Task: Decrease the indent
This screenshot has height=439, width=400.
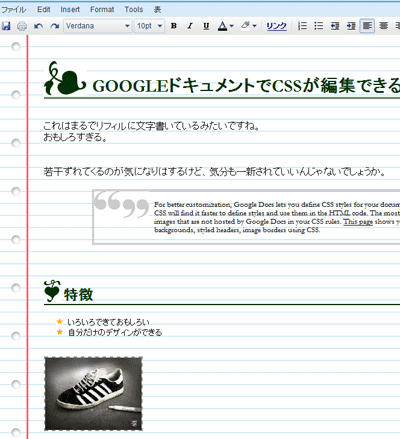Action: pos(335,26)
